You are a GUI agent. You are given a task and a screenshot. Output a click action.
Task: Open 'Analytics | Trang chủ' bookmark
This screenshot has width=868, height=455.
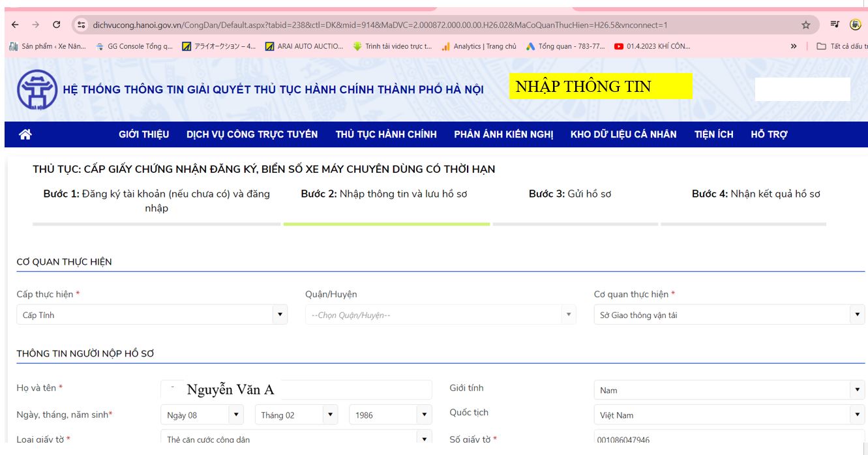pos(479,46)
